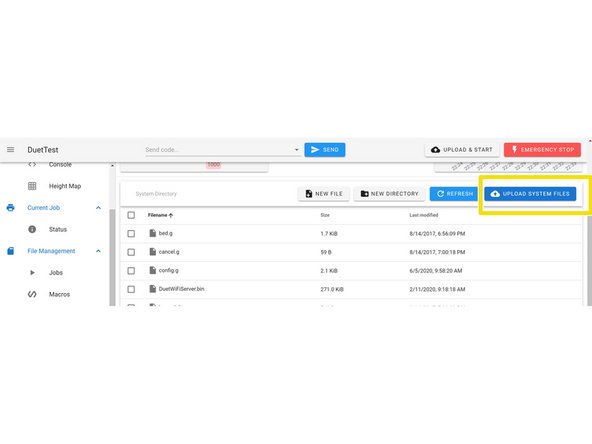
Task: Hit the Emergency Stop button
Action: click(x=542, y=150)
